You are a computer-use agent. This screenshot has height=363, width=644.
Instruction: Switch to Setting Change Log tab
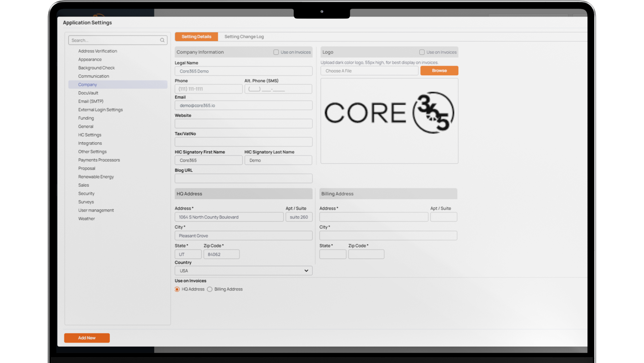(244, 37)
